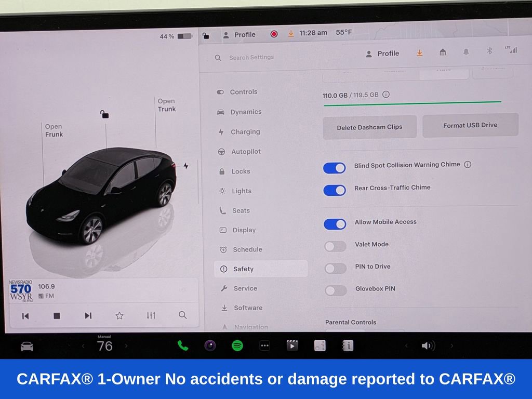Open Profile in the top status bar
Screen dimensions: 532x399
coord(240,35)
